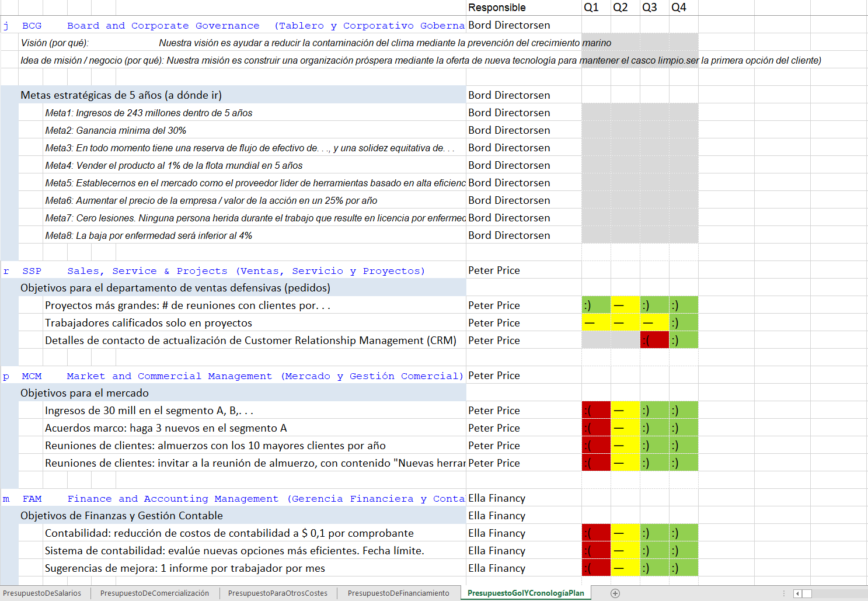Select the active PresupuestoGolYCronologíaPlan tab
This screenshot has width=868, height=601.
tap(525, 593)
